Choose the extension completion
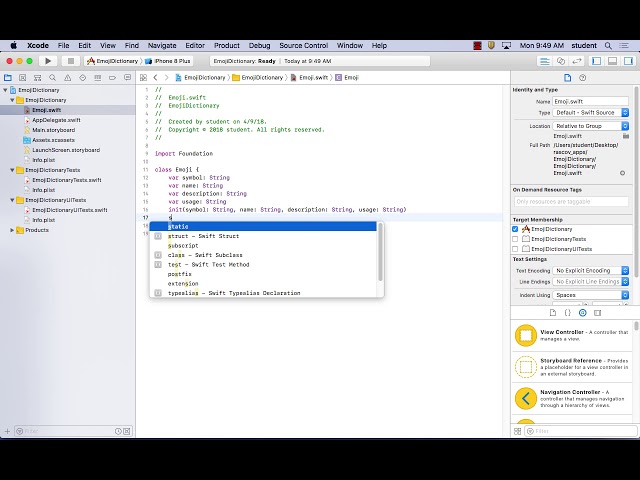 [x=263, y=283]
